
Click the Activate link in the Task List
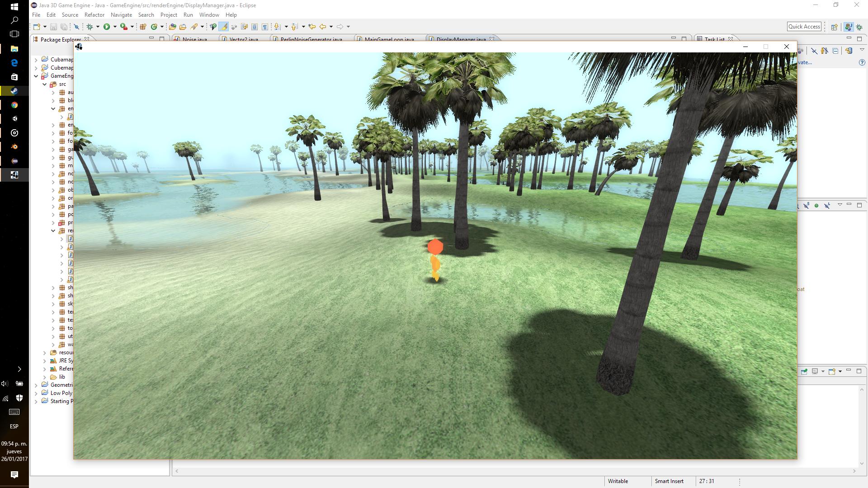(x=806, y=62)
